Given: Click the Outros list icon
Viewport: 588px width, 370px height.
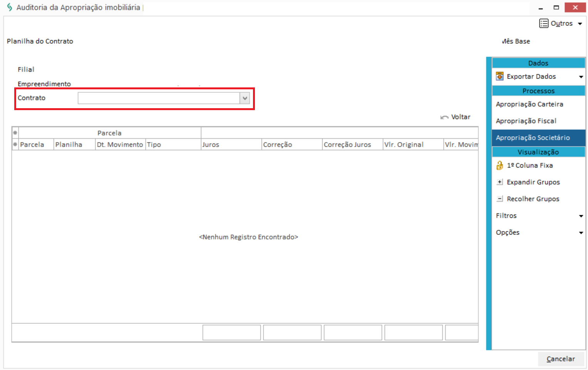Looking at the screenshot, I should tap(543, 23).
